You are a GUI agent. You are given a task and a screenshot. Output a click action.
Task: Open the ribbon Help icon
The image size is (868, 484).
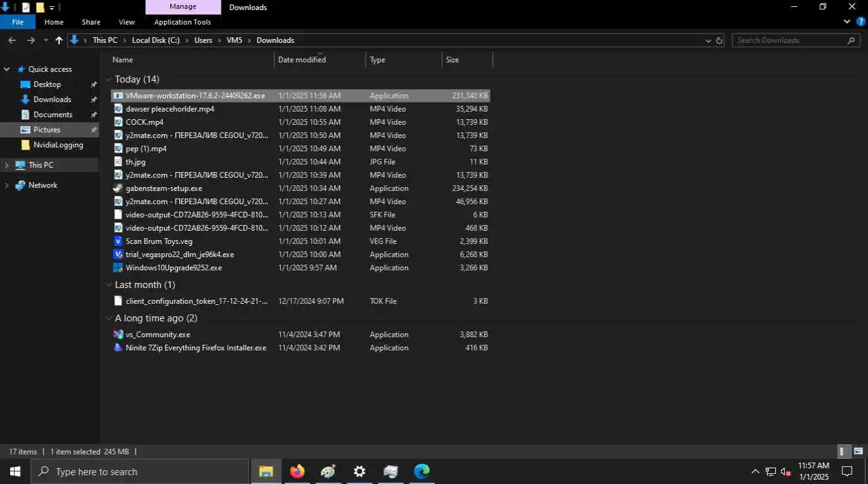[x=861, y=21]
